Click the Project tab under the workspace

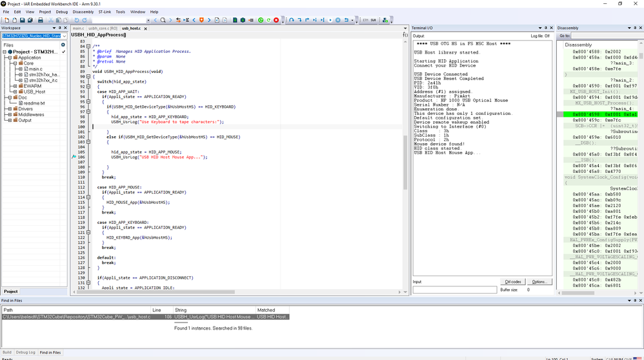pyautogui.click(x=11, y=292)
